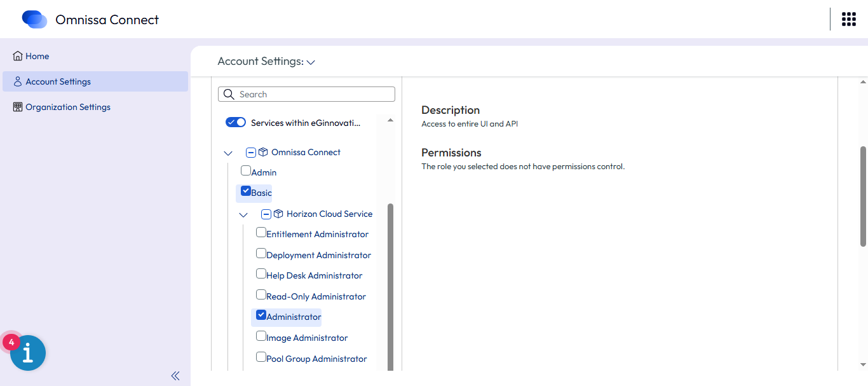Click the Omnissa Connect package cube icon
Image resolution: width=868 pixels, height=386 pixels.
point(263,152)
